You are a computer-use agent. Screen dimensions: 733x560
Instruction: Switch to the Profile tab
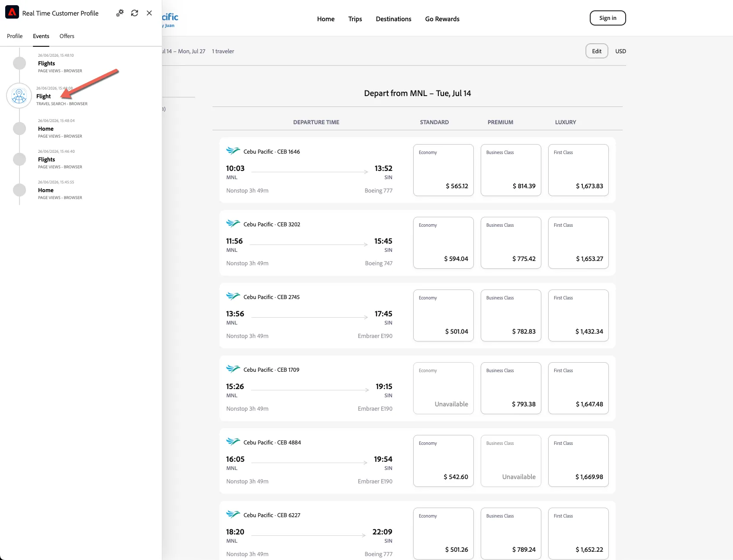[x=15, y=36]
